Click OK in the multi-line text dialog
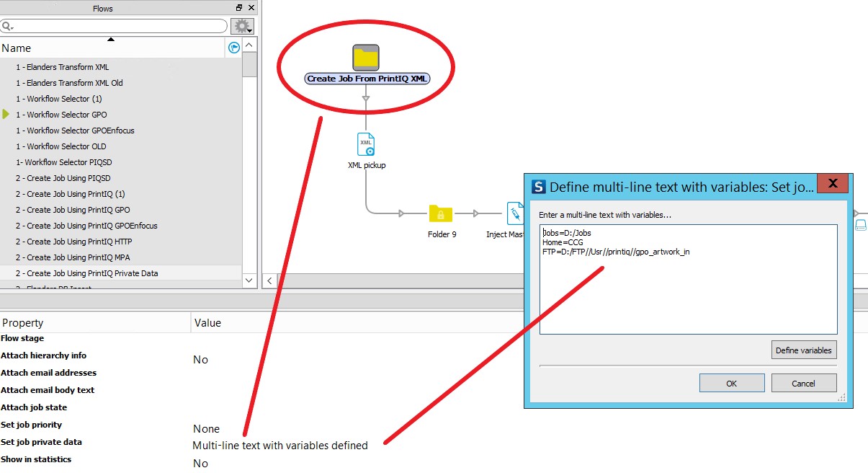The width and height of the screenshot is (868, 473). coord(731,383)
